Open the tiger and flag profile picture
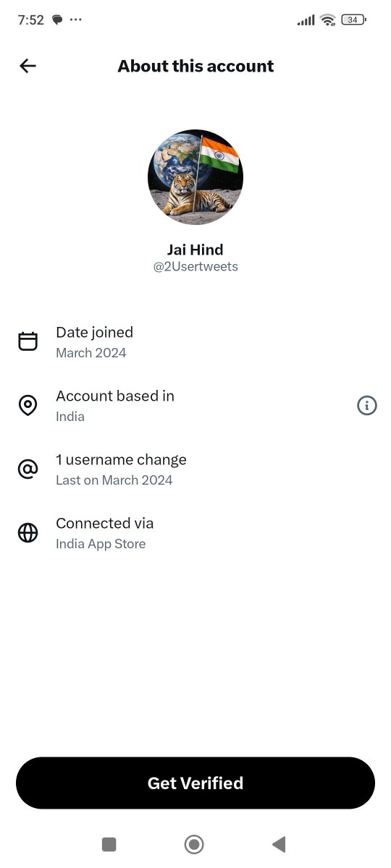The height and width of the screenshot is (868, 391). point(195,177)
